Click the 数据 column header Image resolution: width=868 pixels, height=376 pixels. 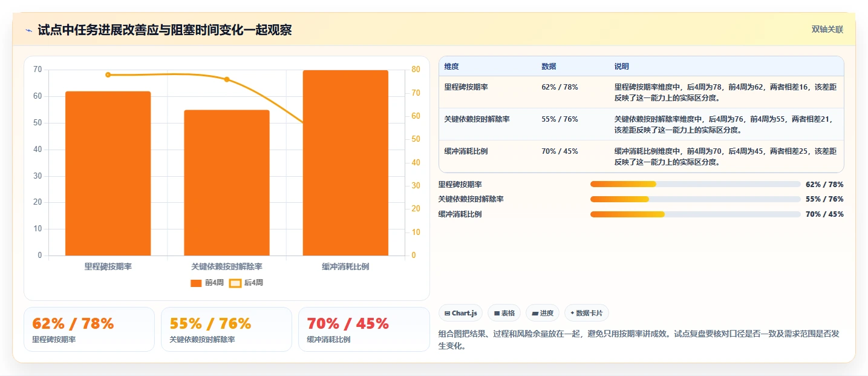(549, 67)
